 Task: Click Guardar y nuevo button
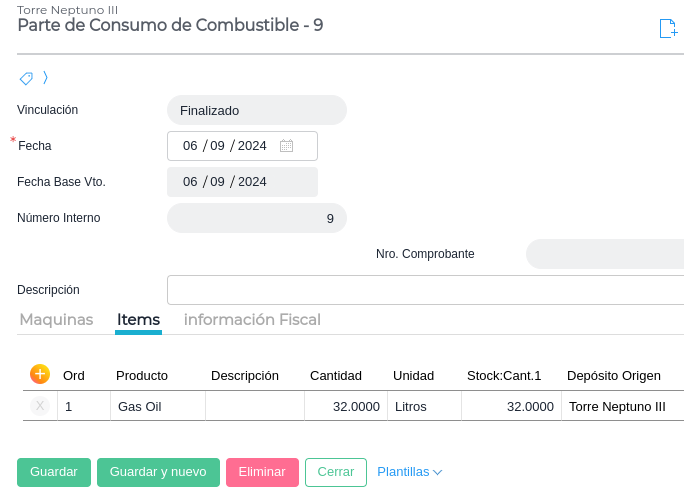click(158, 472)
